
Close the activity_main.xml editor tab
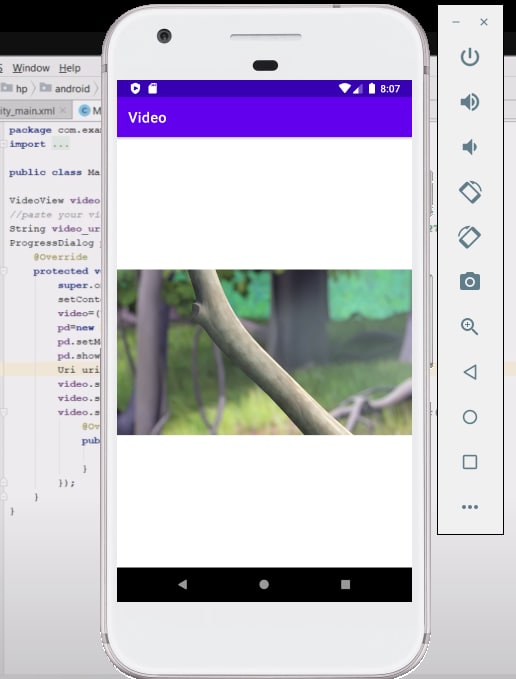click(63, 110)
